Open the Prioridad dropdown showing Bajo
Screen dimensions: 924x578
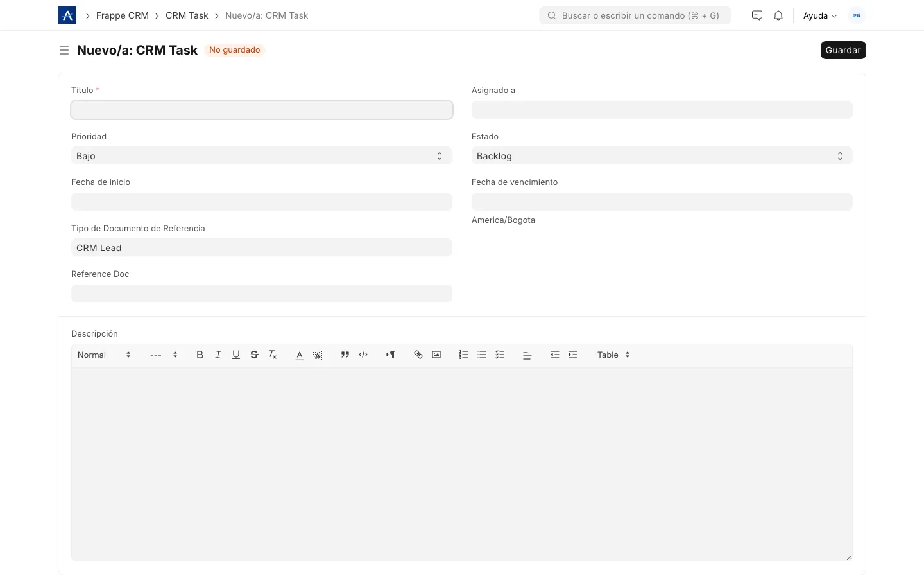click(262, 156)
